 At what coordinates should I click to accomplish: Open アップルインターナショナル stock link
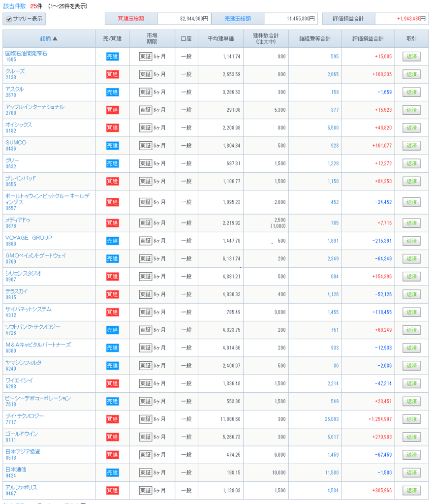point(35,107)
